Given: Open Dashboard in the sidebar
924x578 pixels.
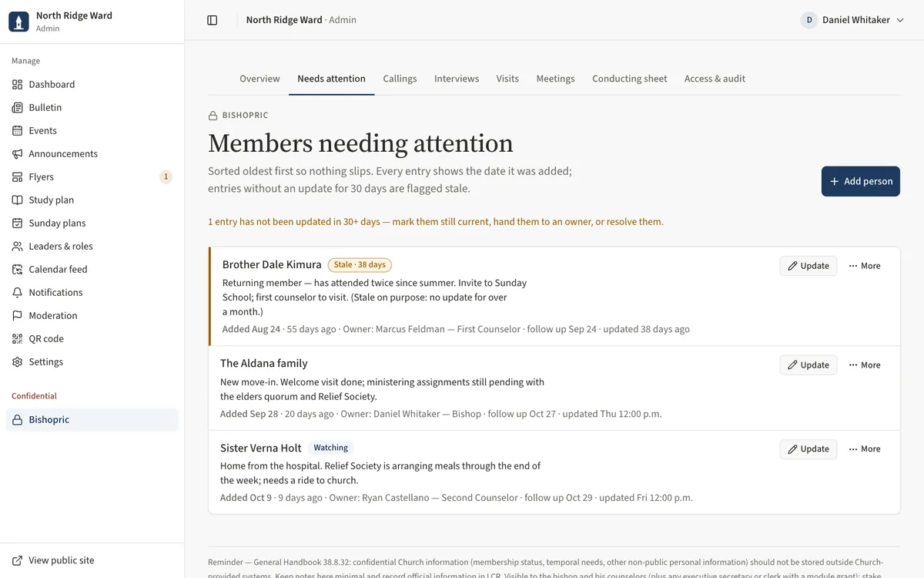Looking at the screenshot, I should click(x=92, y=84).
